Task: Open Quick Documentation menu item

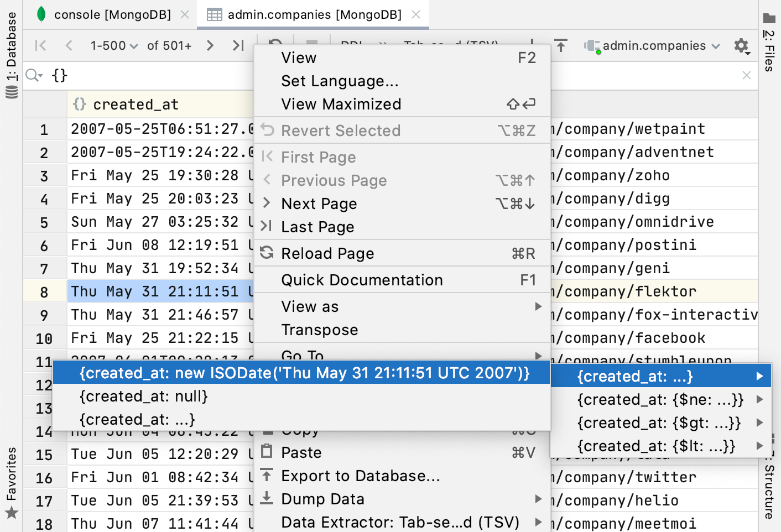Action: pos(402,280)
